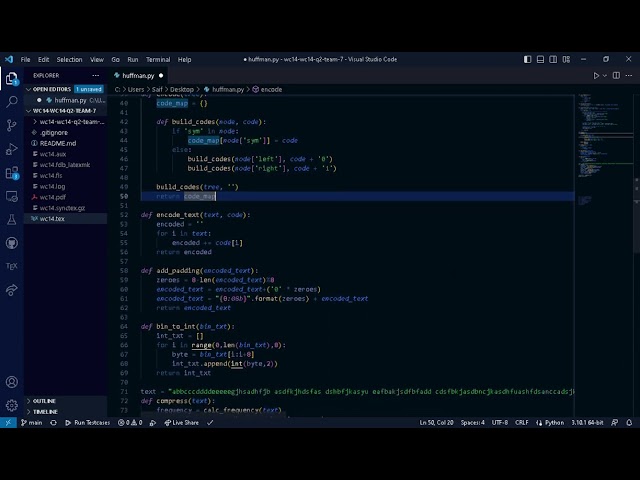Click encode symbol in breadcrumb

pyautogui.click(x=267, y=89)
